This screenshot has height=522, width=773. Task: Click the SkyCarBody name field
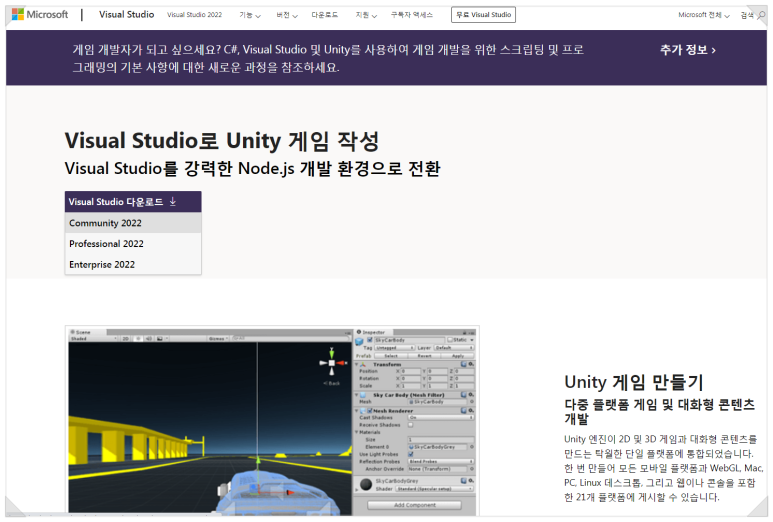[x=409, y=340]
